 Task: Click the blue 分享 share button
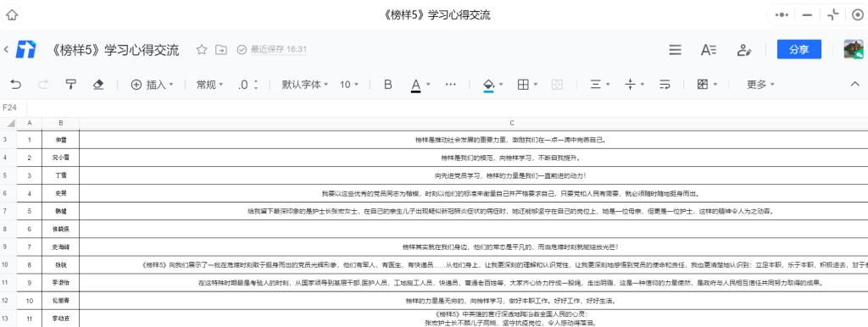click(x=798, y=49)
